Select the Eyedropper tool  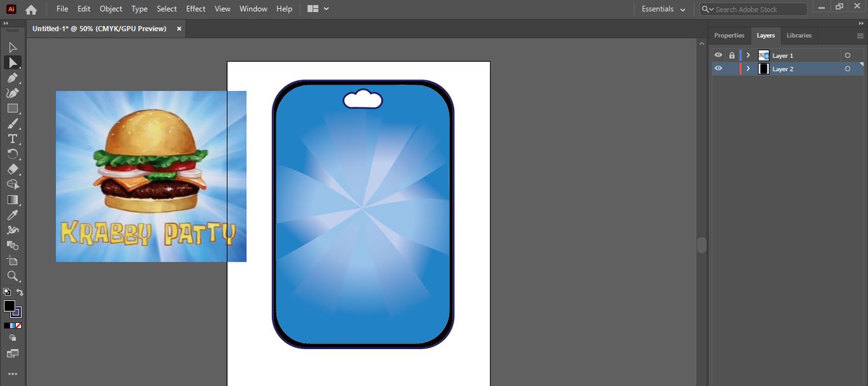pyautogui.click(x=13, y=215)
